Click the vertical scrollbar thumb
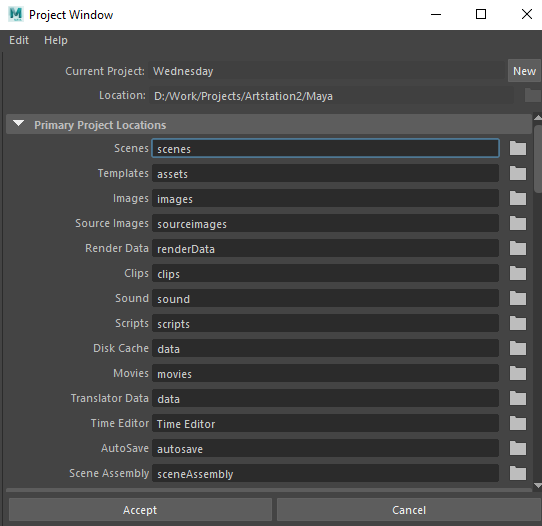542x526 pixels. click(538, 159)
